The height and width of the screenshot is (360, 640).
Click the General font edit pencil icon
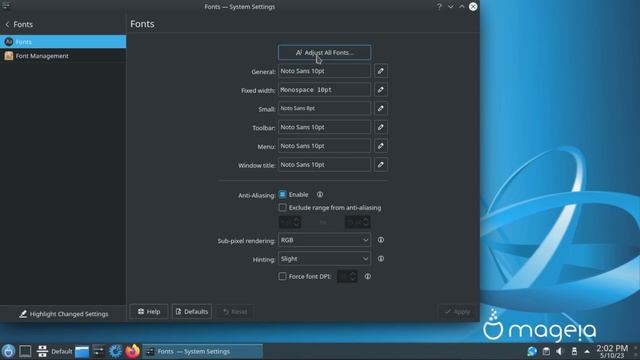click(380, 71)
